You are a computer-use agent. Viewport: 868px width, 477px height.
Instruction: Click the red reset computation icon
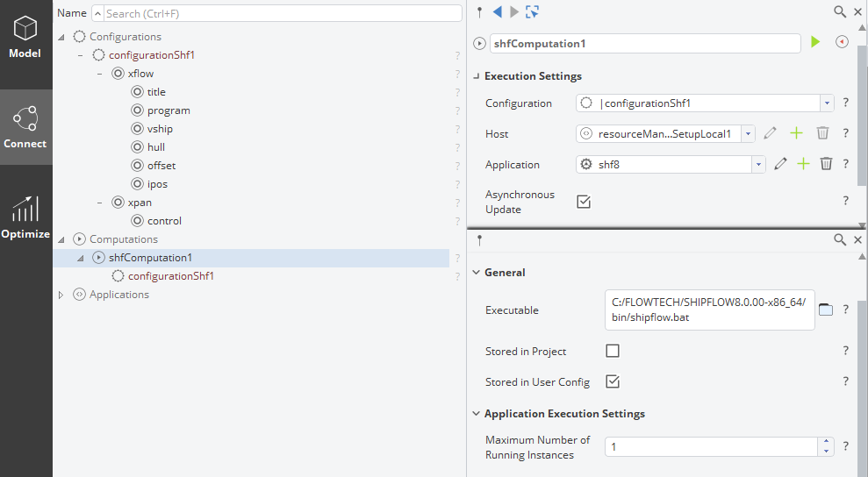tap(842, 42)
